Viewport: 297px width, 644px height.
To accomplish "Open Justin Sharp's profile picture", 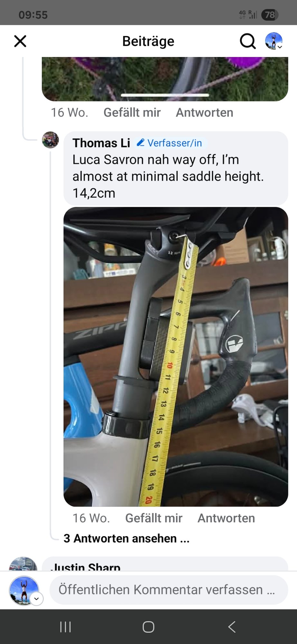I will point(23,564).
